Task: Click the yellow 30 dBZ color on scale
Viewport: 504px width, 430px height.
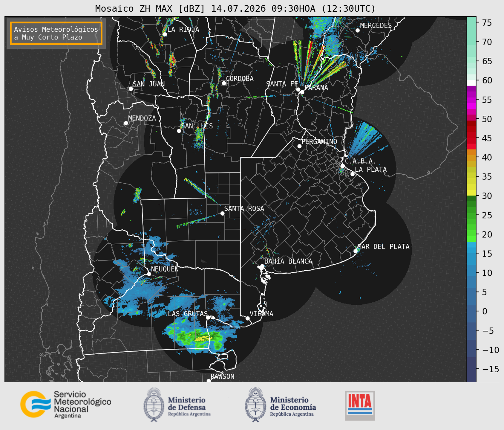Action: (x=471, y=193)
